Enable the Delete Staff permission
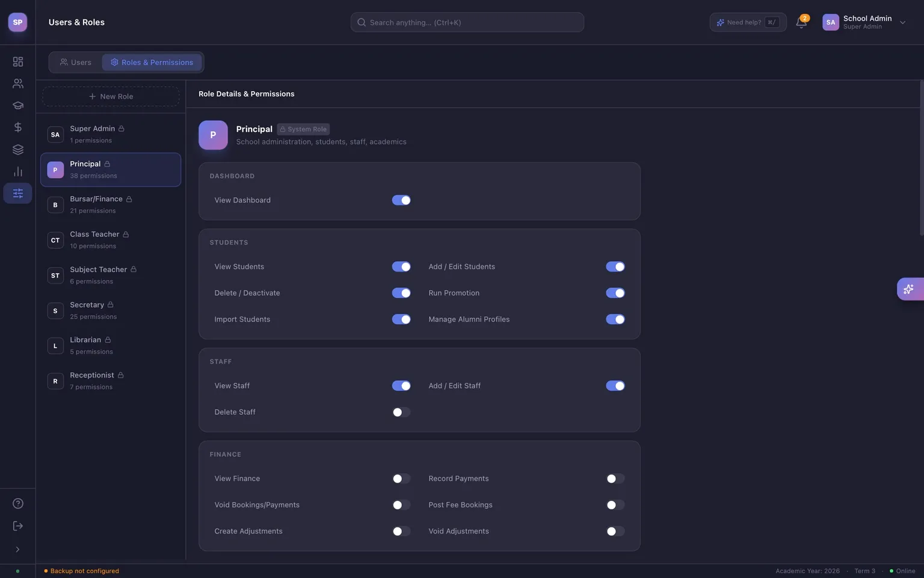 point(401,412)
